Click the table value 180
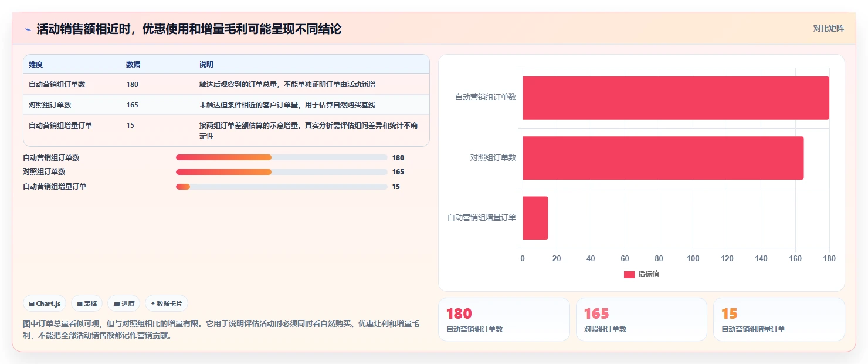 click(132, 85)
